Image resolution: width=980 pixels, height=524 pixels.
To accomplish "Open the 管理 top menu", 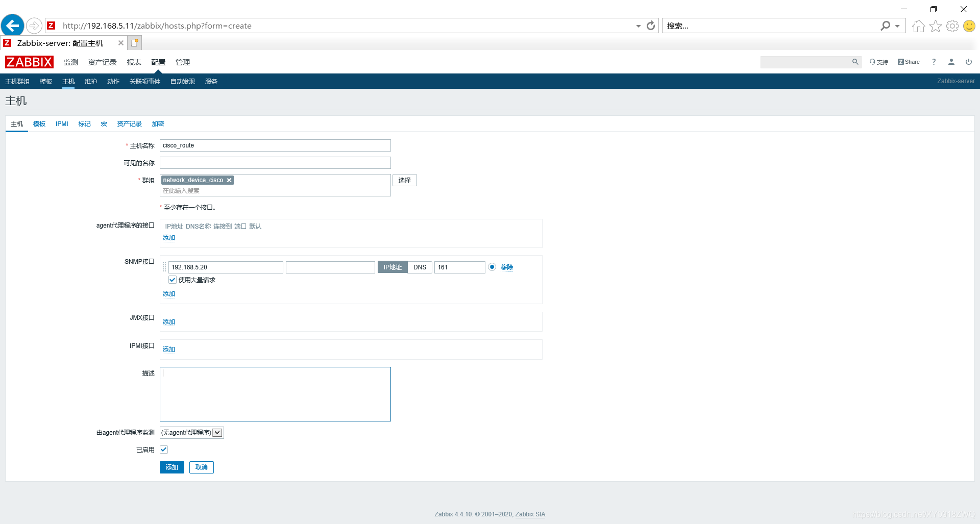I will click(x=183, y=62).
